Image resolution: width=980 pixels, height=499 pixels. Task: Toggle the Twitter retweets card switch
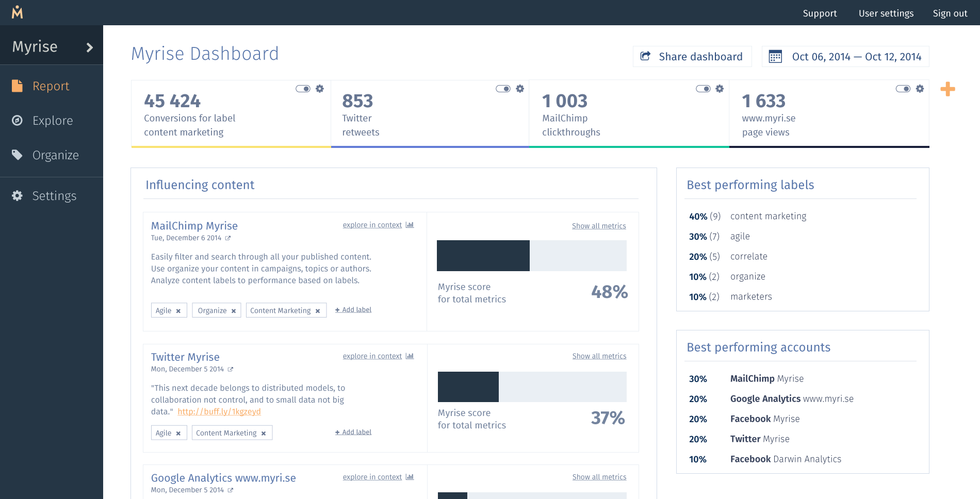(x=503, y=89)
